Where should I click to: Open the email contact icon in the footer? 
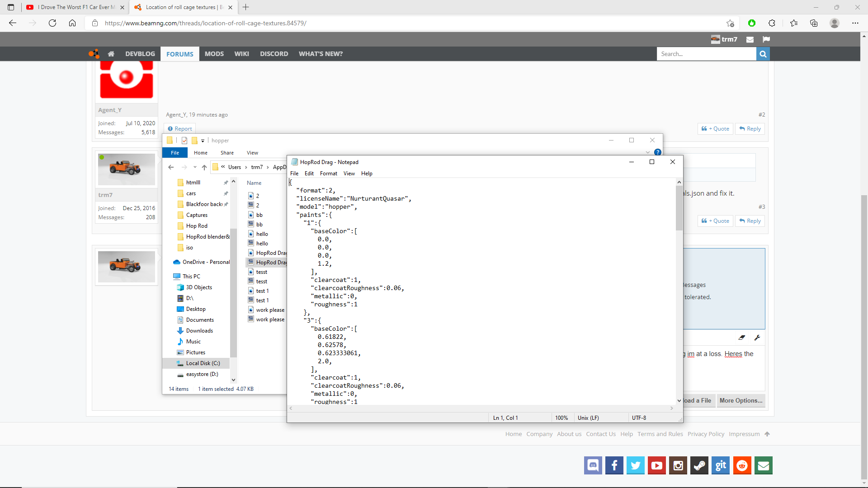coord(764,465)
